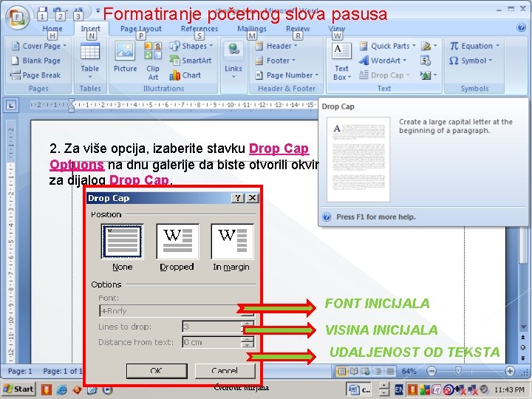Open the Footer dropdown
The width and height of the screenshot is (532, 399).
point(275,61)
